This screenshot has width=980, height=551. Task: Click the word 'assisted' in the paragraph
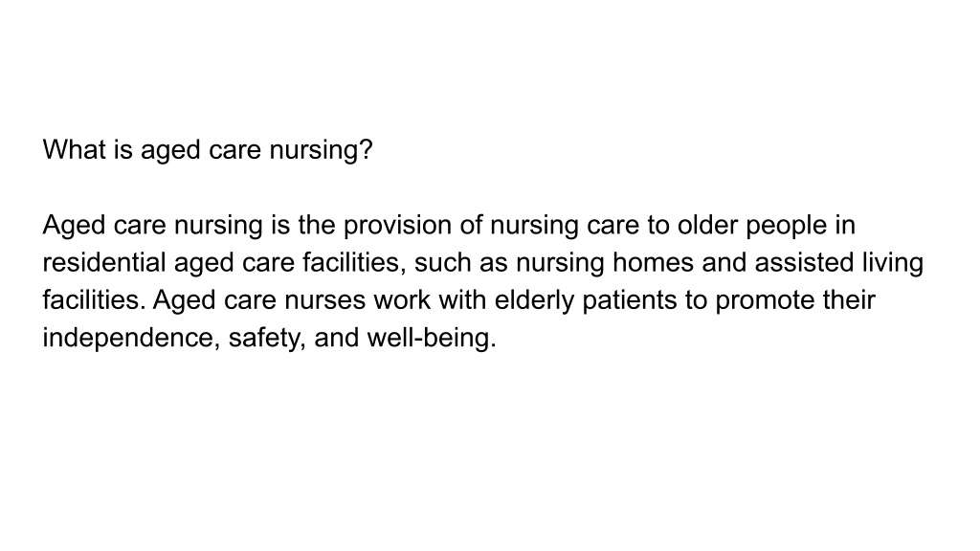804,262
